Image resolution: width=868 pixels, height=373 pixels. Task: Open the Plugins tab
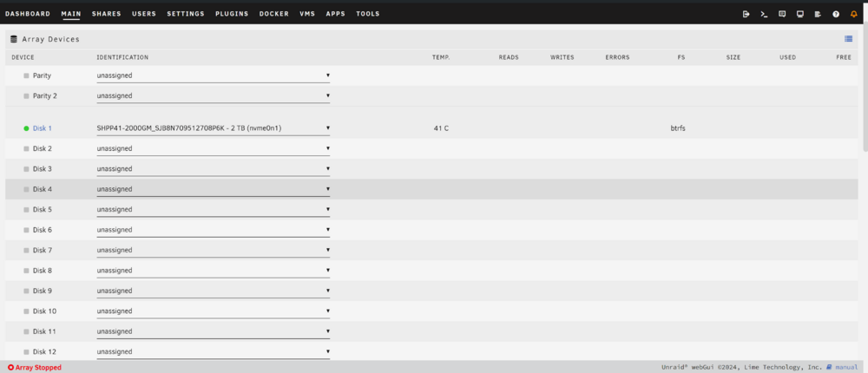(232, 14)
